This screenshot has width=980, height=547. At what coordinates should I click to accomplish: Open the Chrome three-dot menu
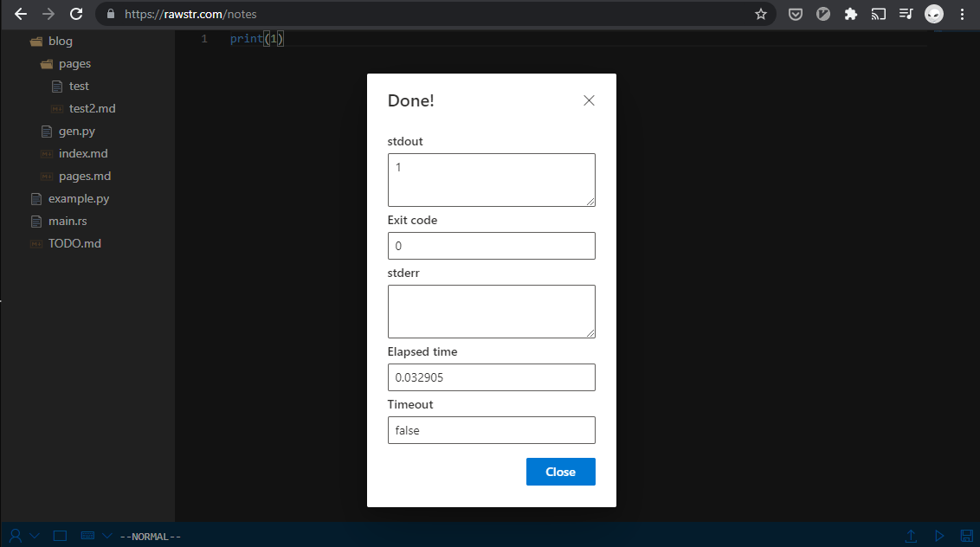962,14
